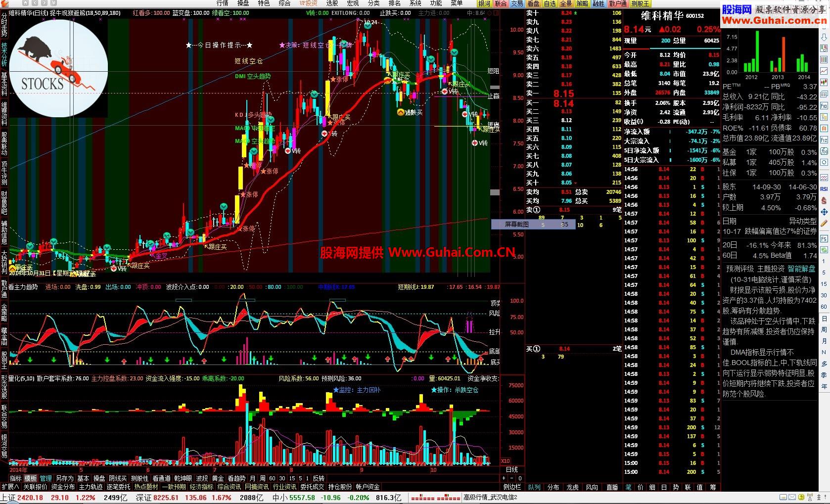Click the 模板 button below chart
The width and height of the screenshot is (830, 504).
pos(31,478)
